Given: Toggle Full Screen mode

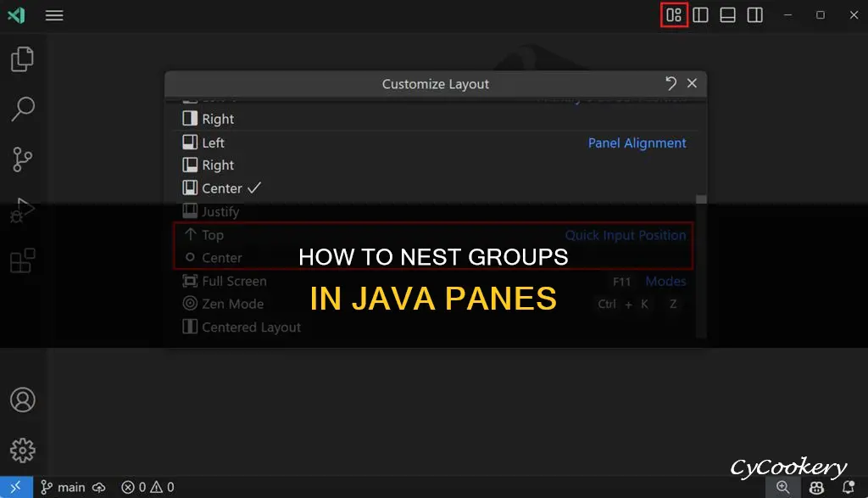Looking at the screenshot, I should click(435, 281).
